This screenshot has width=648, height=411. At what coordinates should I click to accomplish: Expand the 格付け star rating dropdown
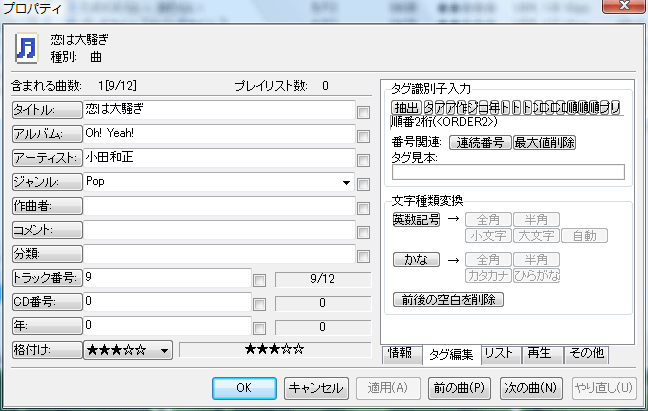point(164,350)
